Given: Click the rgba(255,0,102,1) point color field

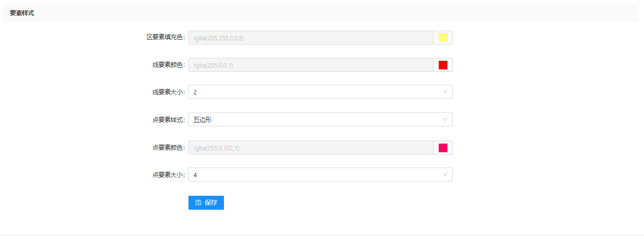Looking at the screenshot, I should coord(311,148).
